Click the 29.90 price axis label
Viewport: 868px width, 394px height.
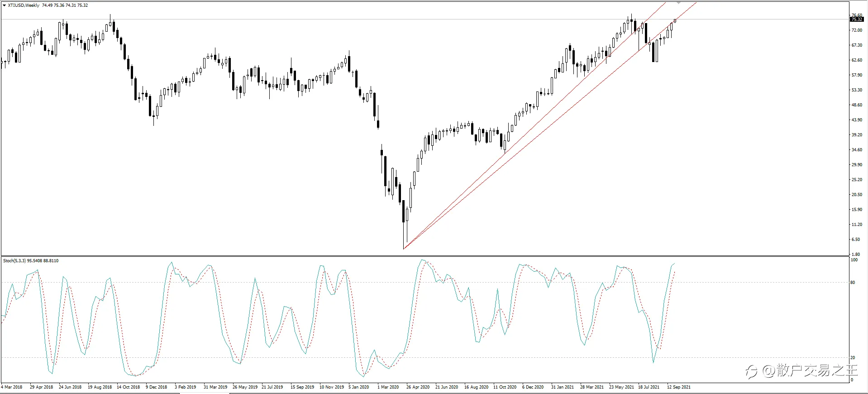(x=857, y=165)
